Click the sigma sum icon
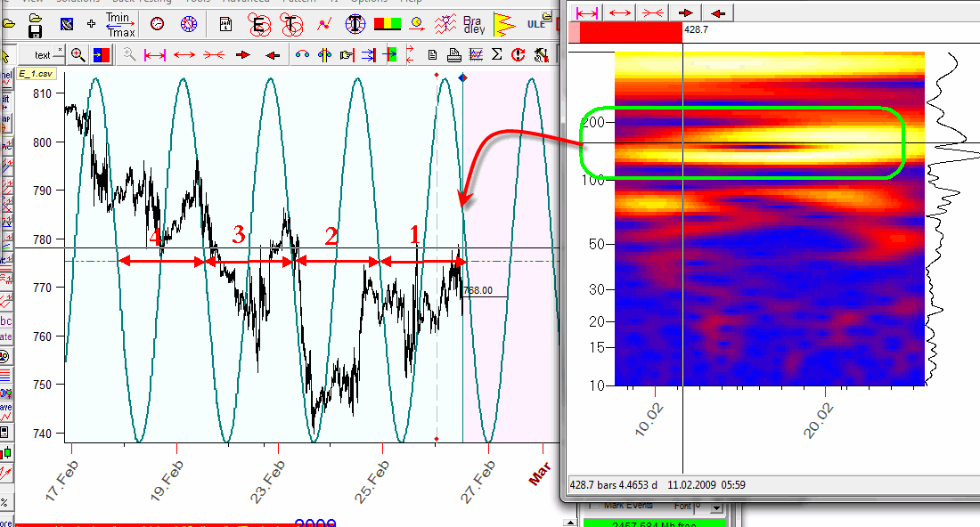Image resolution: width=980 pixels, height=527 pixels. point(497,54)
